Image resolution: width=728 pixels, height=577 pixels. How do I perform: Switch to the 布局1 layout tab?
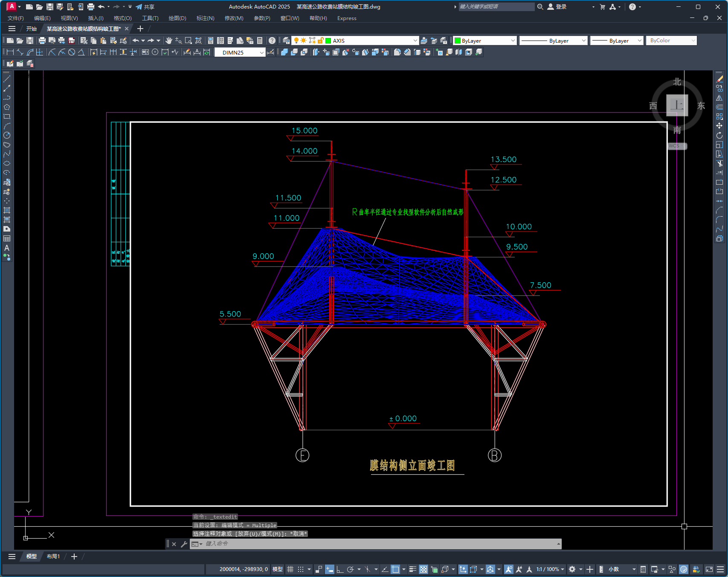click(53, 557)
